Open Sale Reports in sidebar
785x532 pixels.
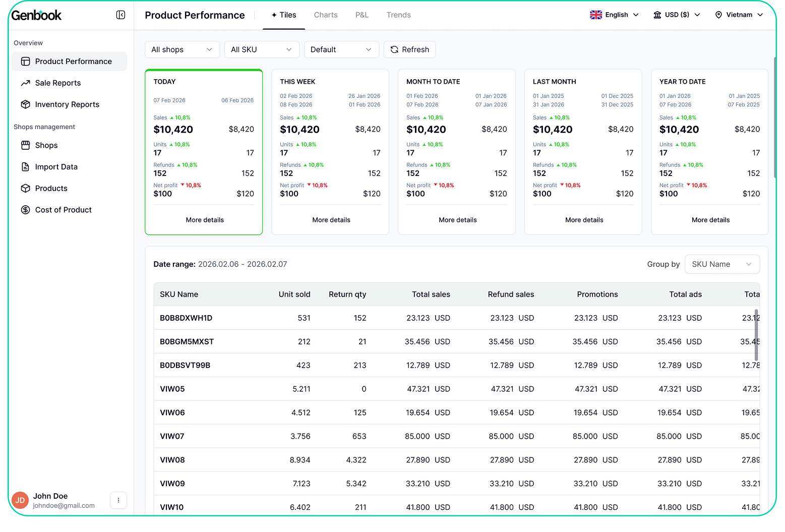click(69, 83)
